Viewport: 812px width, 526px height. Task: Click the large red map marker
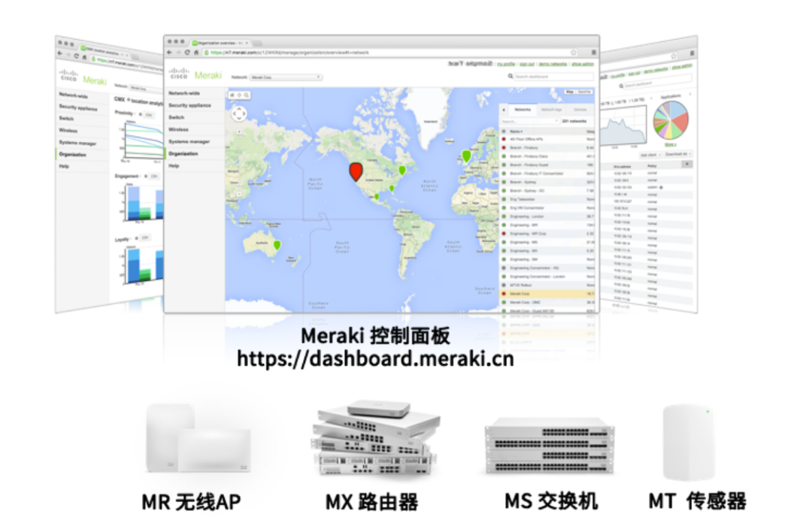click(x=356, y=171)
